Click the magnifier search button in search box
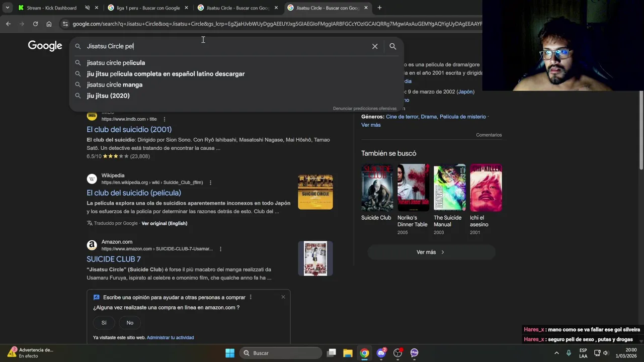This screenshot has width=644, height=362. click(393, 46)
